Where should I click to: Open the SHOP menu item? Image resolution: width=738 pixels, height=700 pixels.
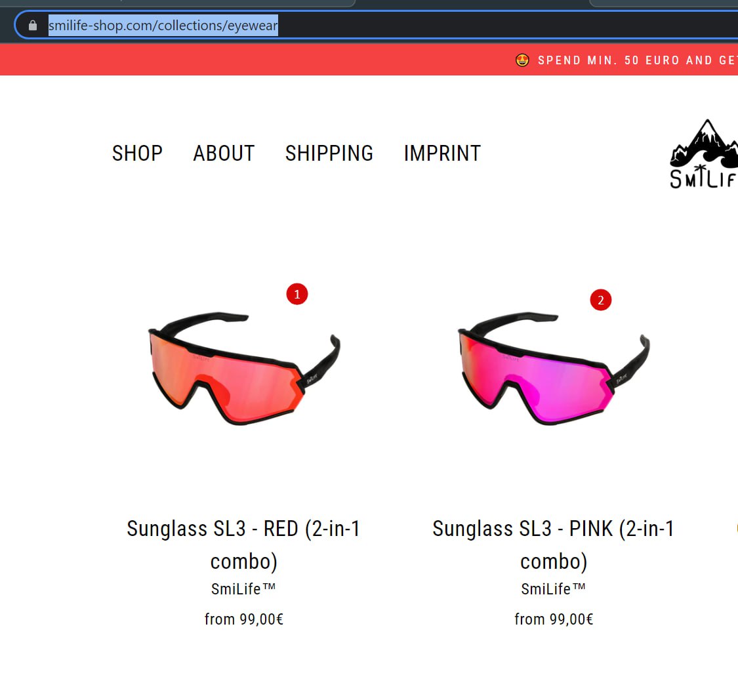[x=138, y=154]
